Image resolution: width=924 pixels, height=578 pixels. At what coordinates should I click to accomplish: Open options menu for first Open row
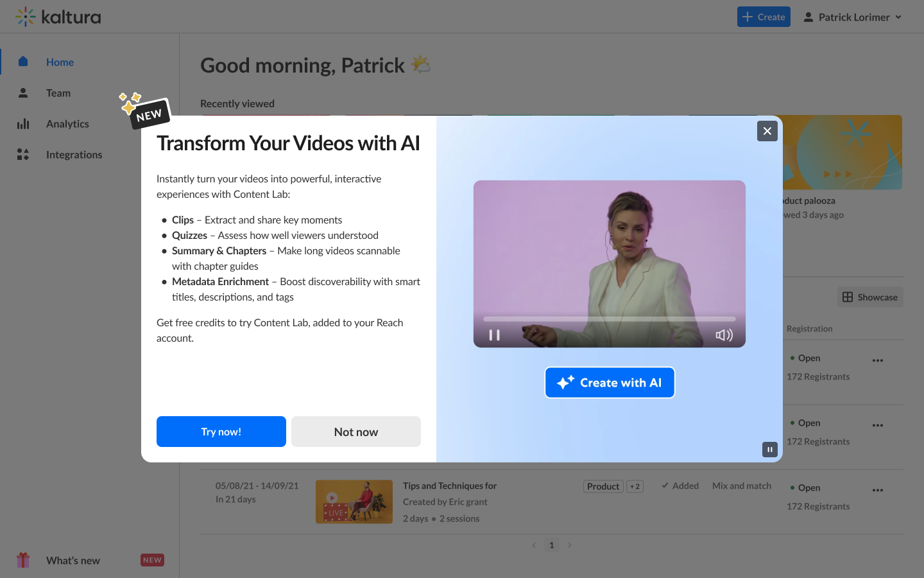coord(878,360)
